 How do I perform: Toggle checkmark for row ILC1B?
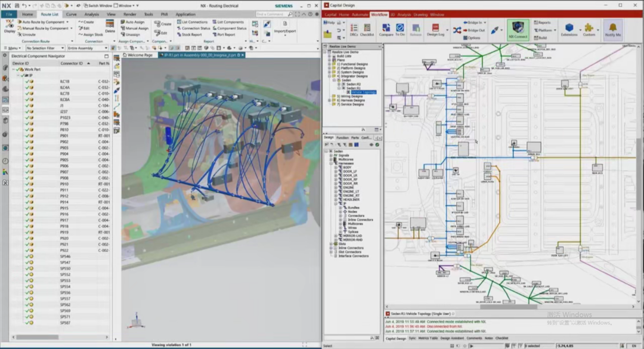click(27, 81)
